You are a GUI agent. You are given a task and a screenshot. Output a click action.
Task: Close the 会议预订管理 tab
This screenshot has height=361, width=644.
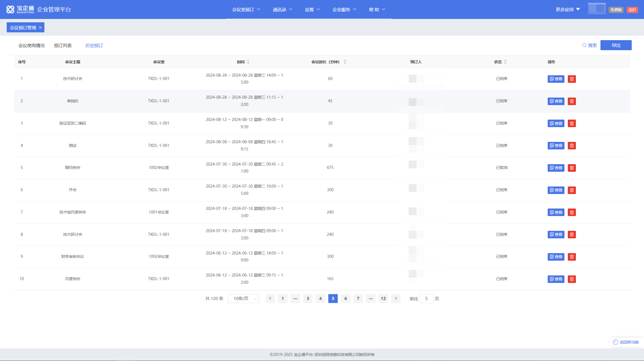pos(40,28)
